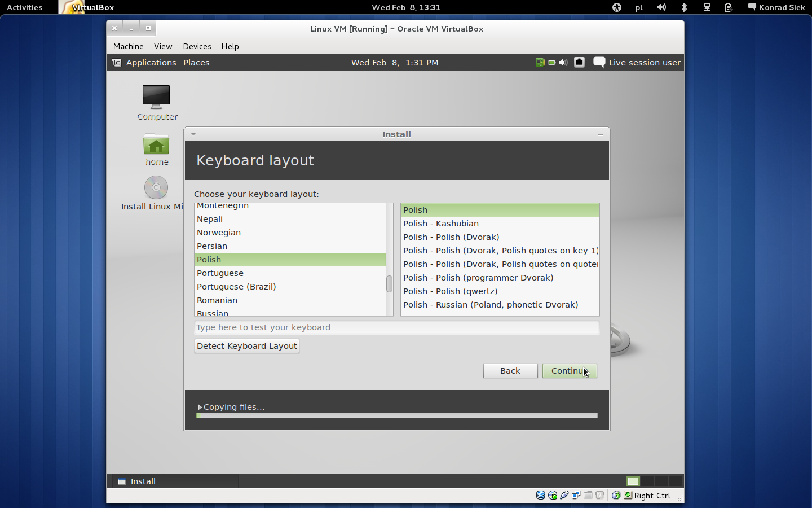Open the Machine menu

[x=129, y=46]
